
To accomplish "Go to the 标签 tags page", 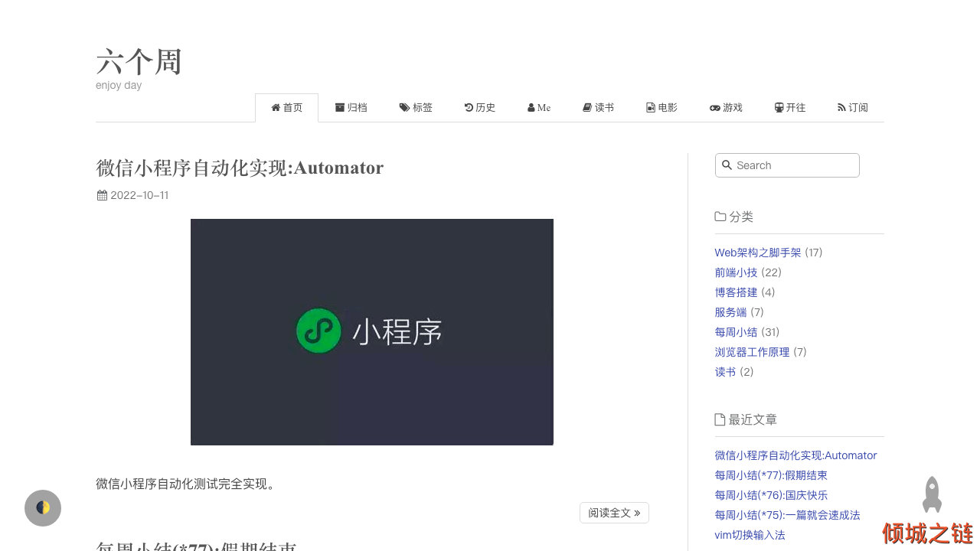I will [x=416, y=108].
